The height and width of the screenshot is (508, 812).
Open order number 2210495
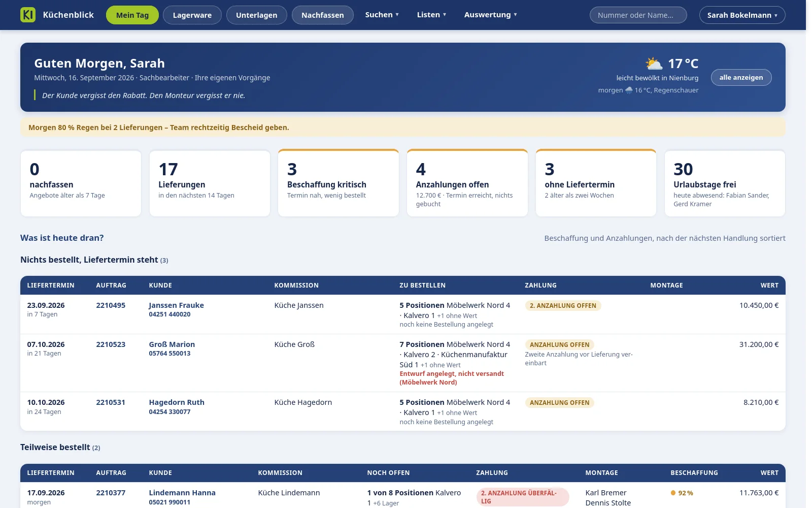click(111, 305)
